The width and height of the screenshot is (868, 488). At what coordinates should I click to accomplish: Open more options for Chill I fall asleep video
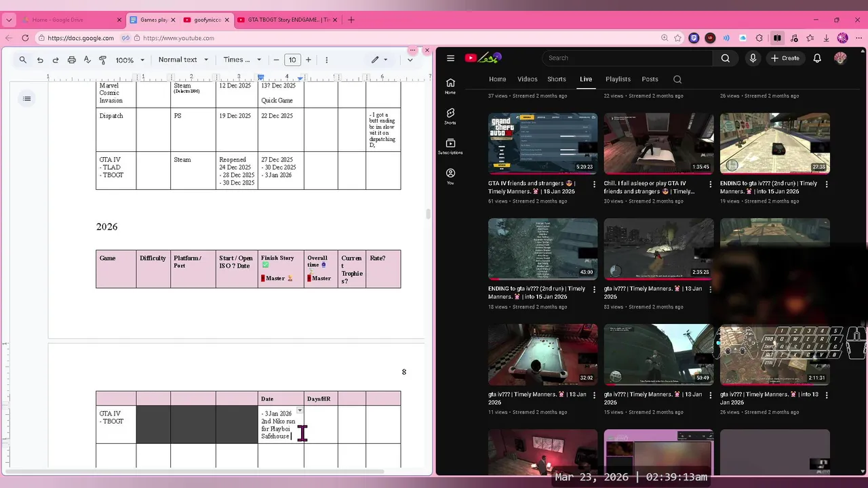coord(711,184)
